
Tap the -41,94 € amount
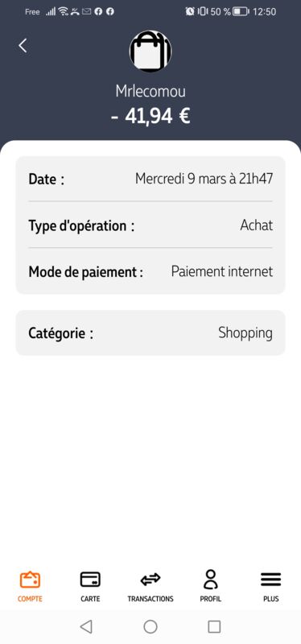[150, 116]
